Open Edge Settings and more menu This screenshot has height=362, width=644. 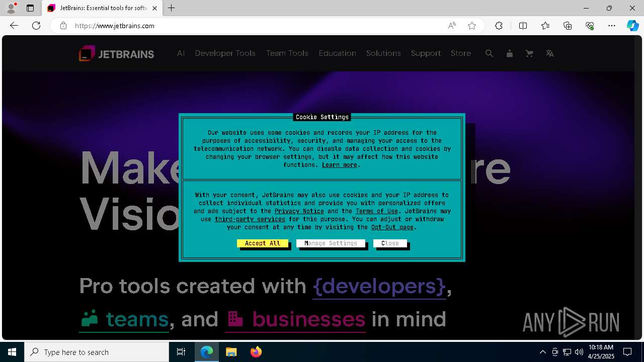point(612,26)
